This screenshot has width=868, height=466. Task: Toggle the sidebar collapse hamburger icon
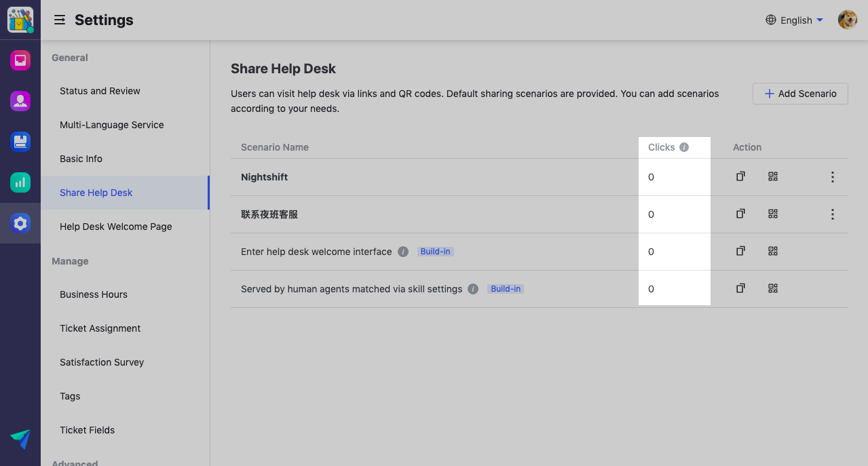[x=60, y=20]
